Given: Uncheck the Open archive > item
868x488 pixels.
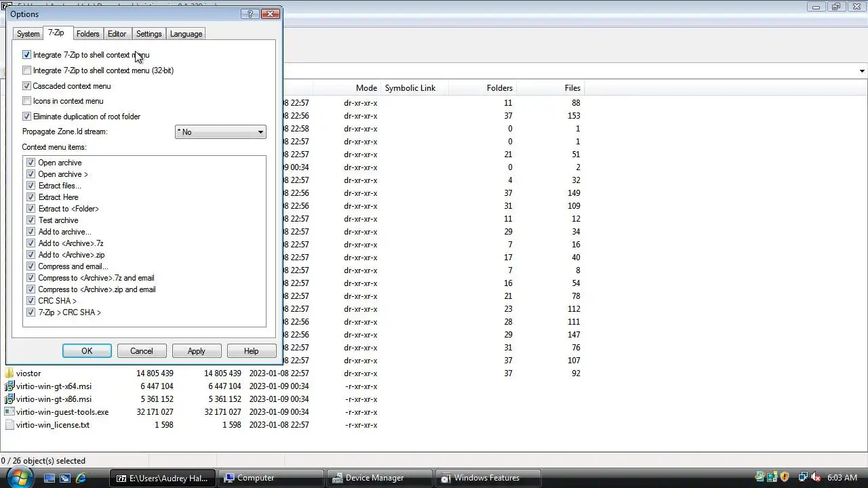Looking at the screenshot, I should click(x=31, y=174).
